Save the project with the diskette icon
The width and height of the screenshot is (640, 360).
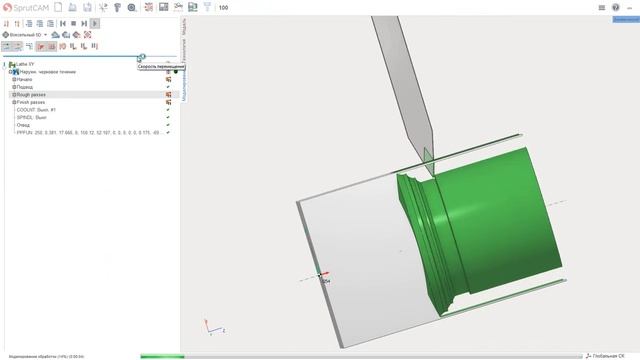click(87, 7)
